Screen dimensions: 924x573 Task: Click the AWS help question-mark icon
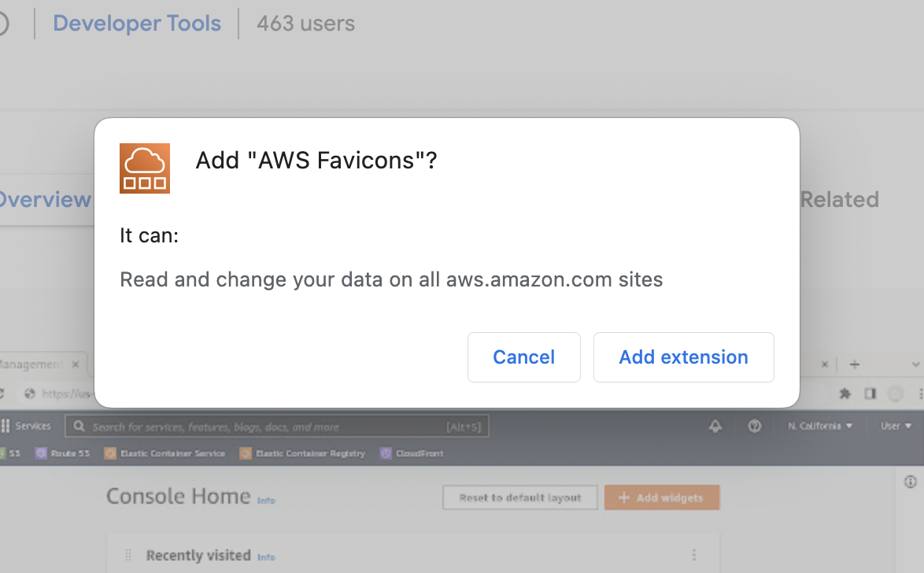click(754, 425)
